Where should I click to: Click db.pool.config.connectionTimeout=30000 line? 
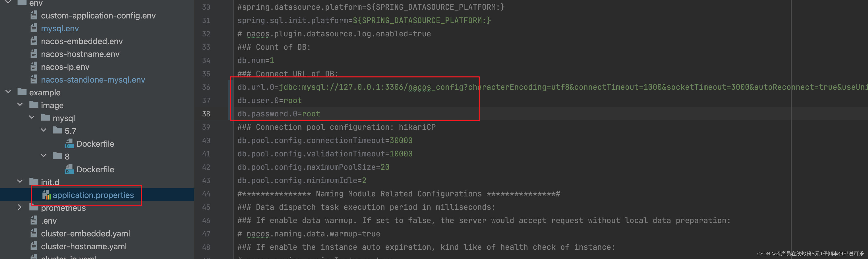click(325, 140)
